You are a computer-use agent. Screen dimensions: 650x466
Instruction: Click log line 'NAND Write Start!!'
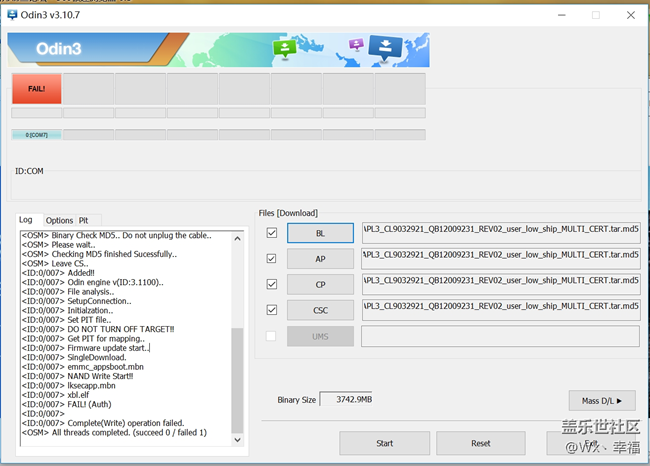coord(100,376)
